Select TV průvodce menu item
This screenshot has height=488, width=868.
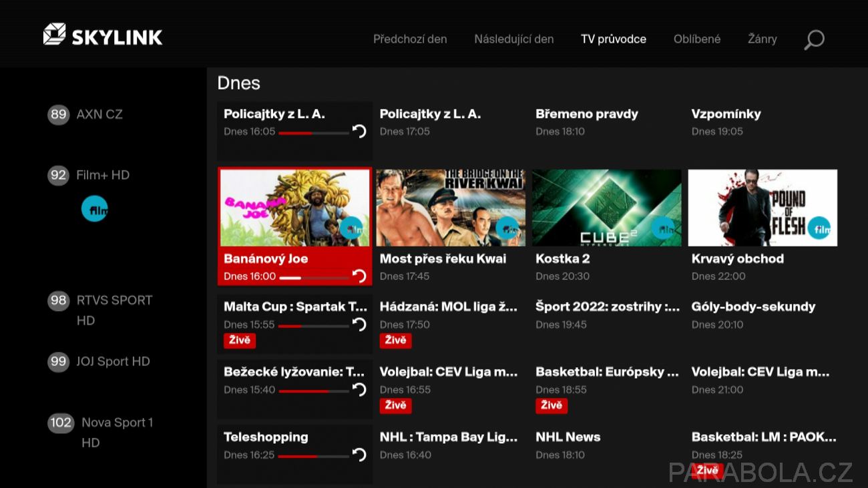(x=614, y=39)
